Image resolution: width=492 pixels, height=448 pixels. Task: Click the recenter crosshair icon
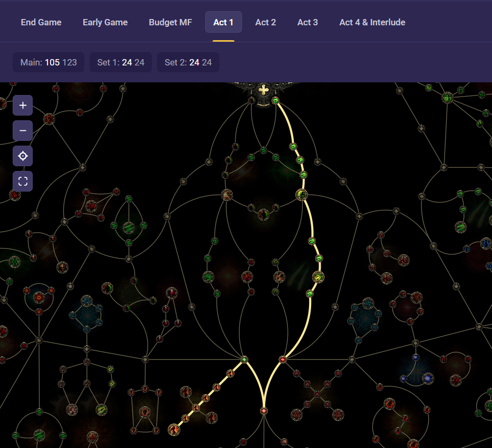[x=23, y=156]
